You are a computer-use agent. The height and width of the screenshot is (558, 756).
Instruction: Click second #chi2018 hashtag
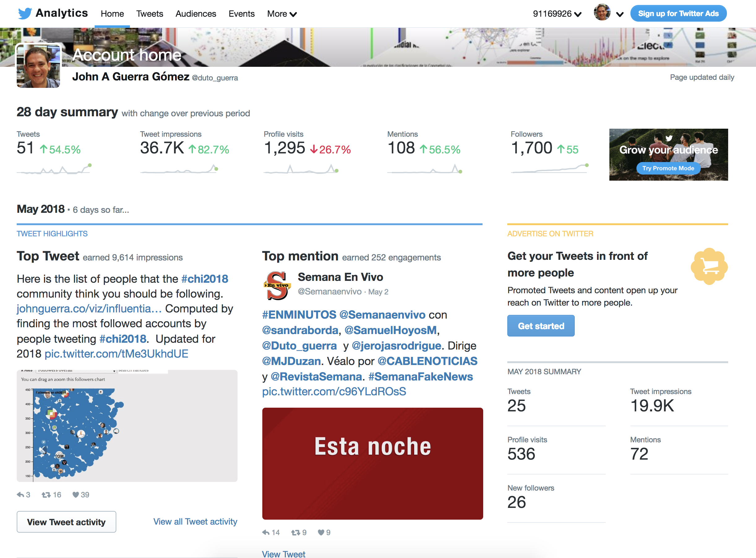point(123,339)
